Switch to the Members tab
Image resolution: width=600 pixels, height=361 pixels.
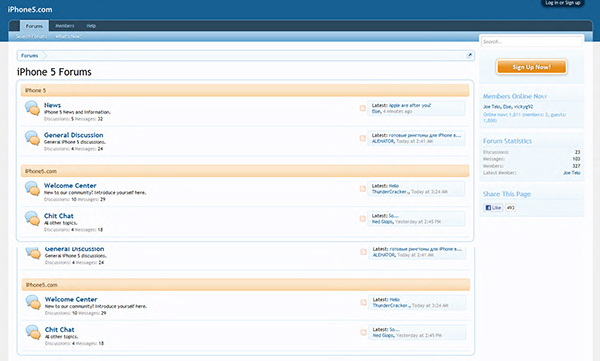65,26
